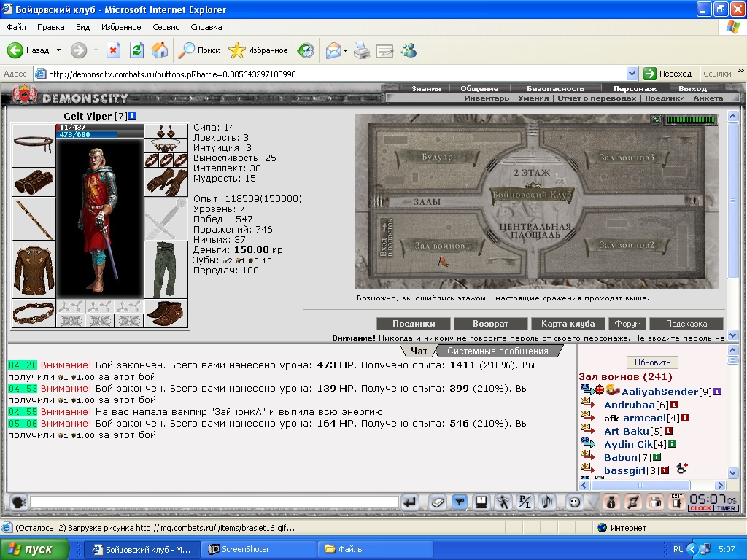Open AaliyahSender's purple info icon
Viewport: 747px width, 560px height.
(x=718, y=392)
